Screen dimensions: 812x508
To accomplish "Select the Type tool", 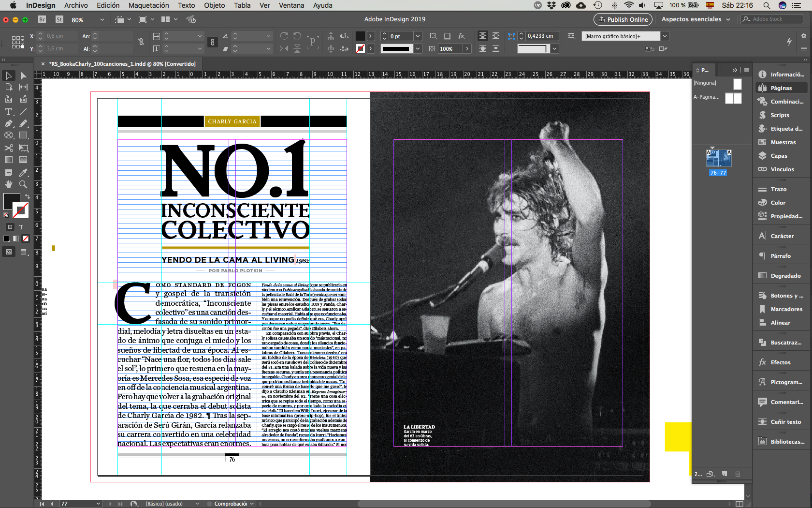I will click(9, 112).
